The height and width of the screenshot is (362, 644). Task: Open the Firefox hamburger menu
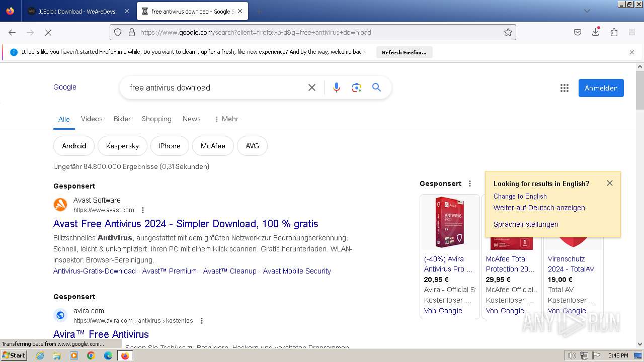(632, 32)
